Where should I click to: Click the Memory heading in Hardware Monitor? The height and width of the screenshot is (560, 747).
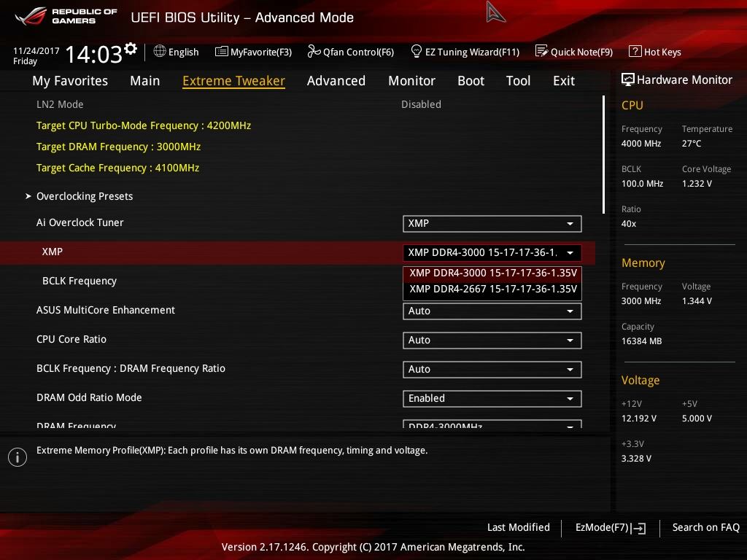point(643,262)
